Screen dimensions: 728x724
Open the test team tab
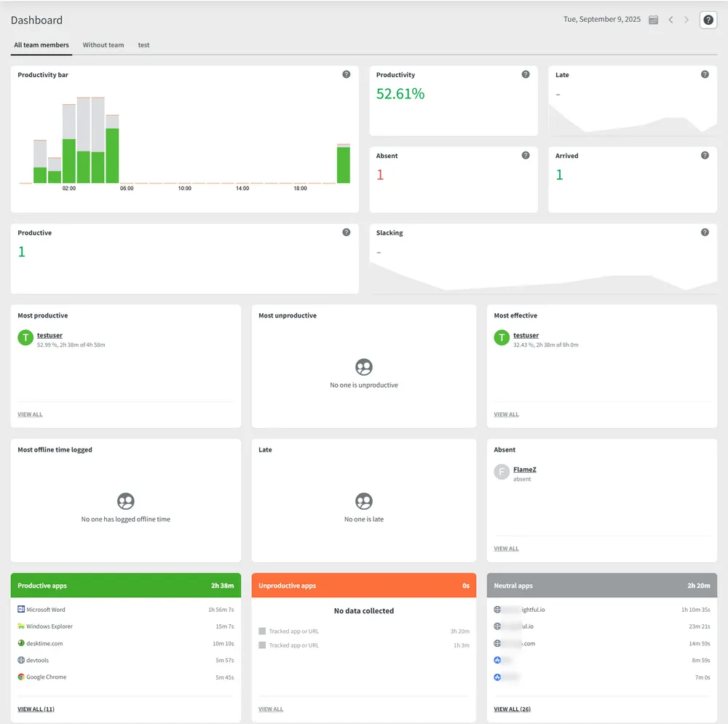(143, 44)
